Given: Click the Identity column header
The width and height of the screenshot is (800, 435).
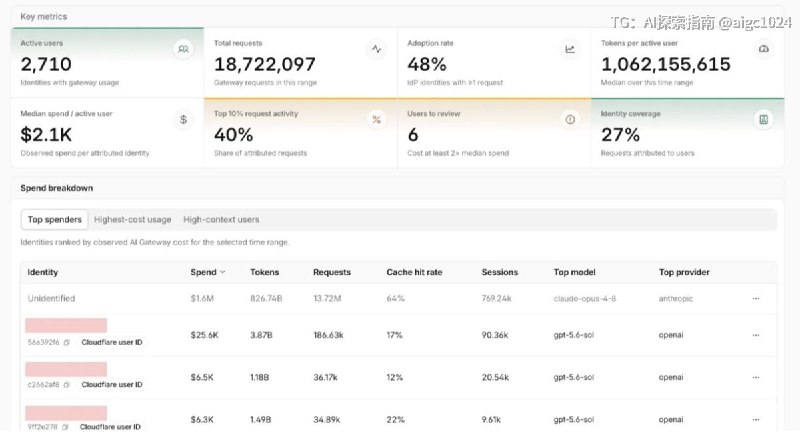Looking at the screenshot, I should point(43,272).
